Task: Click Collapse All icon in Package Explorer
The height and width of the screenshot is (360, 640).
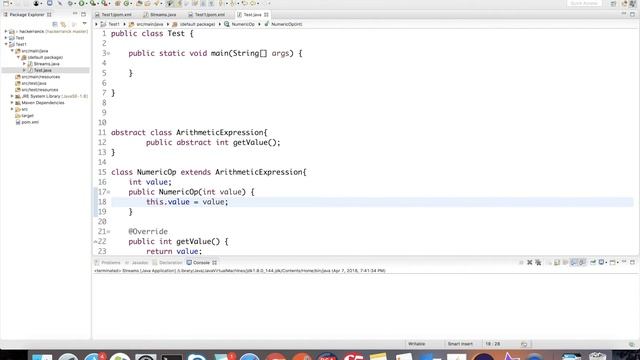Action: tap(55, 24)
